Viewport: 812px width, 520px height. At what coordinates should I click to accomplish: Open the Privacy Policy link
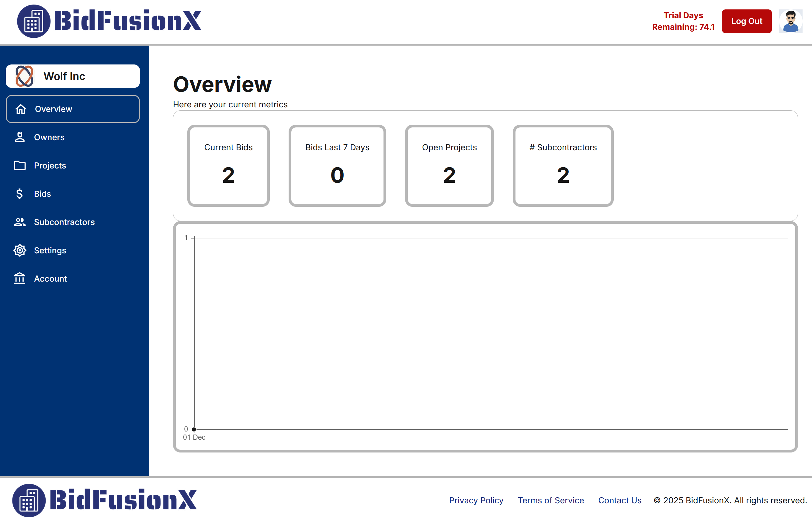[x=476, y=501]
